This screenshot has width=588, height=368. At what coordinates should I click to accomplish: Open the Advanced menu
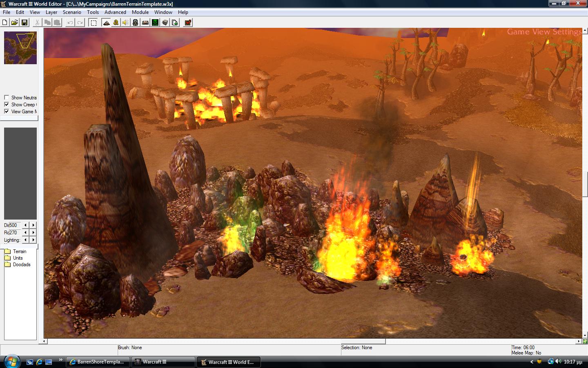point(115,12)
